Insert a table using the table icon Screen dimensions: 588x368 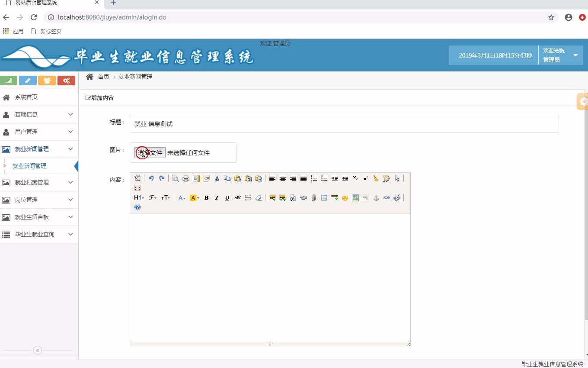(x=324, y=198)
